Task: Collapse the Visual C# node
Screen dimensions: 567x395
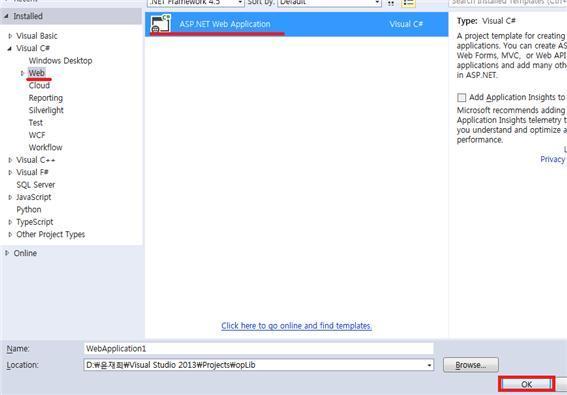Action: pos(10,48)
